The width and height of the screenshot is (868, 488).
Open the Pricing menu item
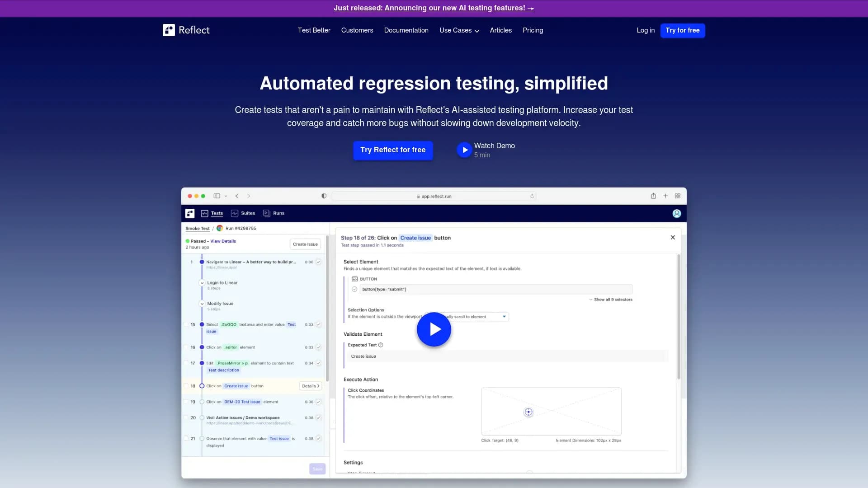tap(533, 30)
